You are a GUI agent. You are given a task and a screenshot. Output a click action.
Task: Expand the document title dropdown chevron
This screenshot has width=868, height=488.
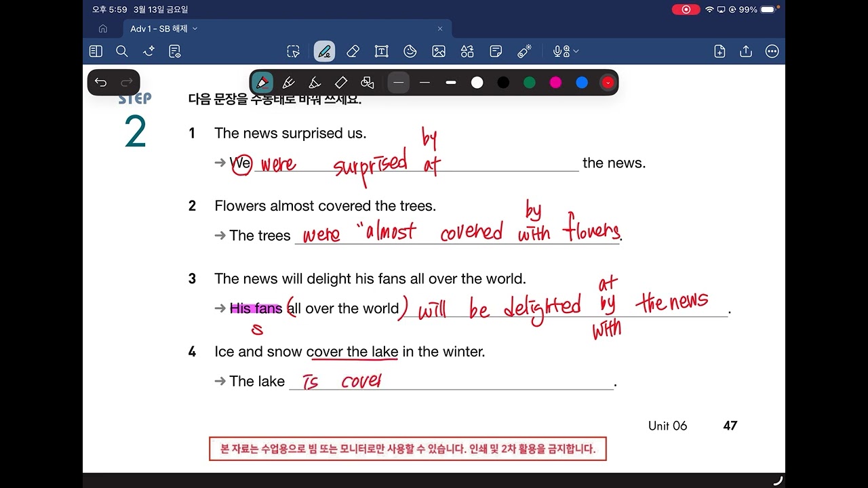[x=195, y=28]
